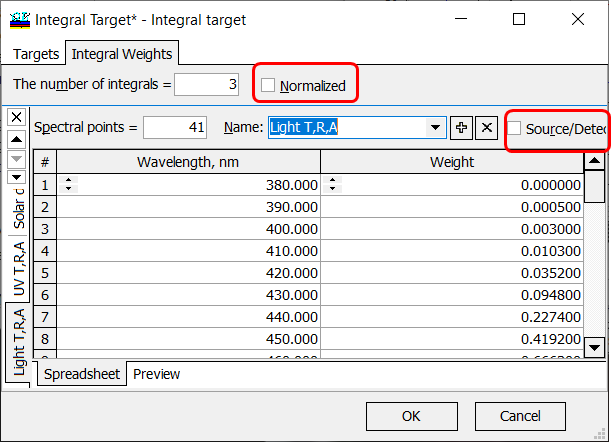This screenshot has height=442, width=611.
Task: Click scroll-down arrow of the spreadsheet scrollbar
Action: point(594,347)
